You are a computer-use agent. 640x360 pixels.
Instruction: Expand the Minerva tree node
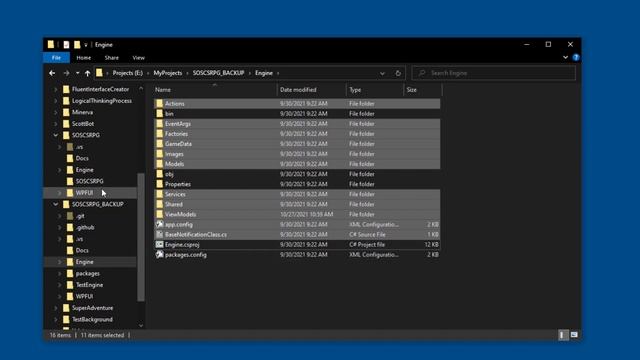click(56, 112)
